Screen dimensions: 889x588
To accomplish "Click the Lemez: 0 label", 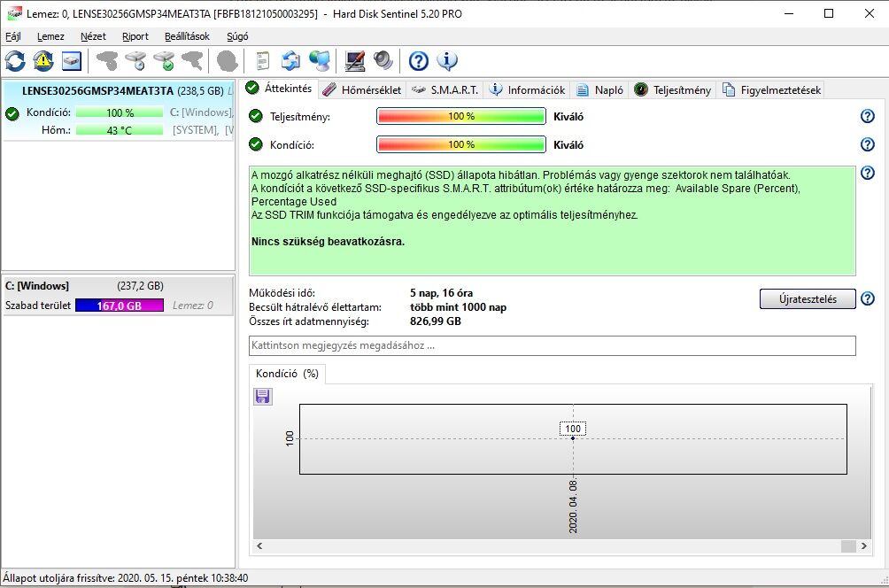I will point(193,305).
